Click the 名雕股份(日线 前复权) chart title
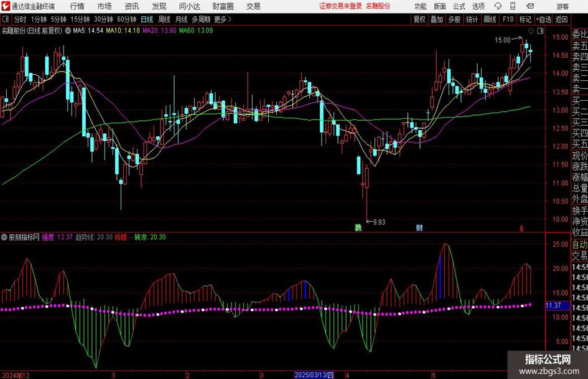Screen dimensions: 588x379 pyautogui.click(x=32, y=30)
